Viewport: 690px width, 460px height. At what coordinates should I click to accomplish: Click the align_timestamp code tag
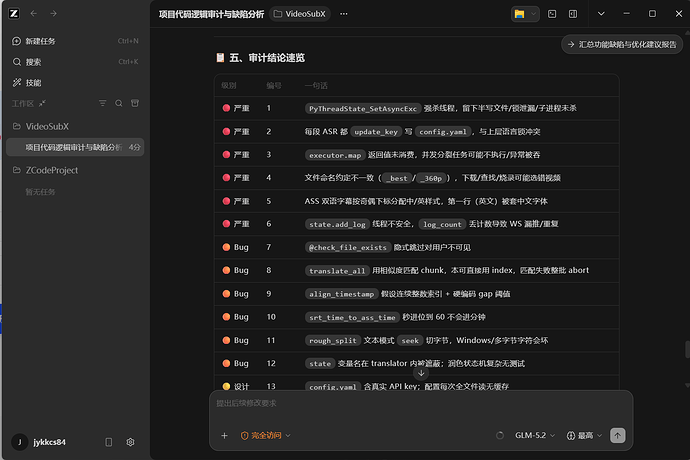[341, 294]
